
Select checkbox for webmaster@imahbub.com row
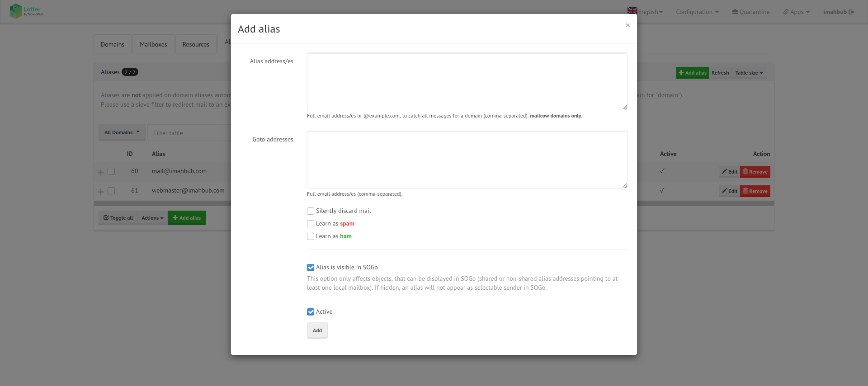click(111, 191)
